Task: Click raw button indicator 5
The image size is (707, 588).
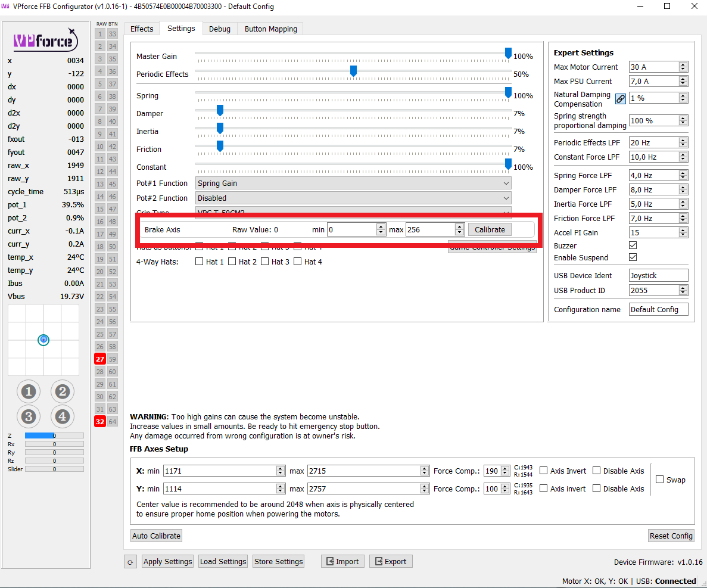Action: [x=100, y=84]
